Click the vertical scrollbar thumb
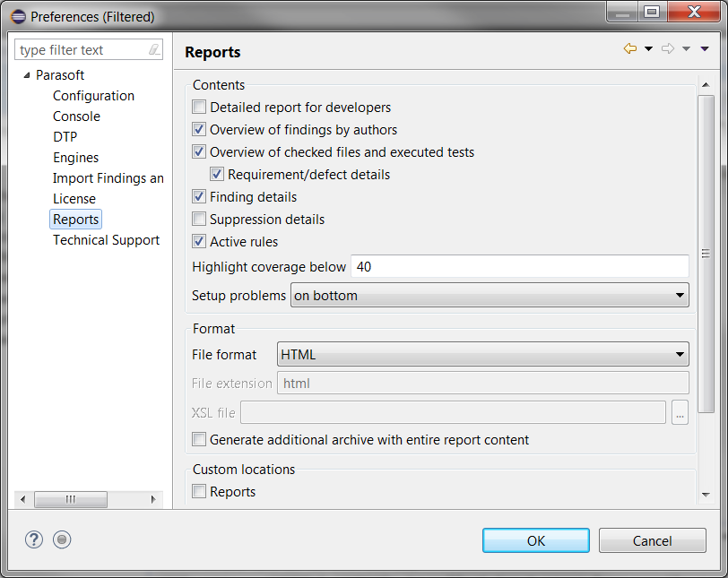This screenshot has width=728, height=578. [x=706, y=254]
